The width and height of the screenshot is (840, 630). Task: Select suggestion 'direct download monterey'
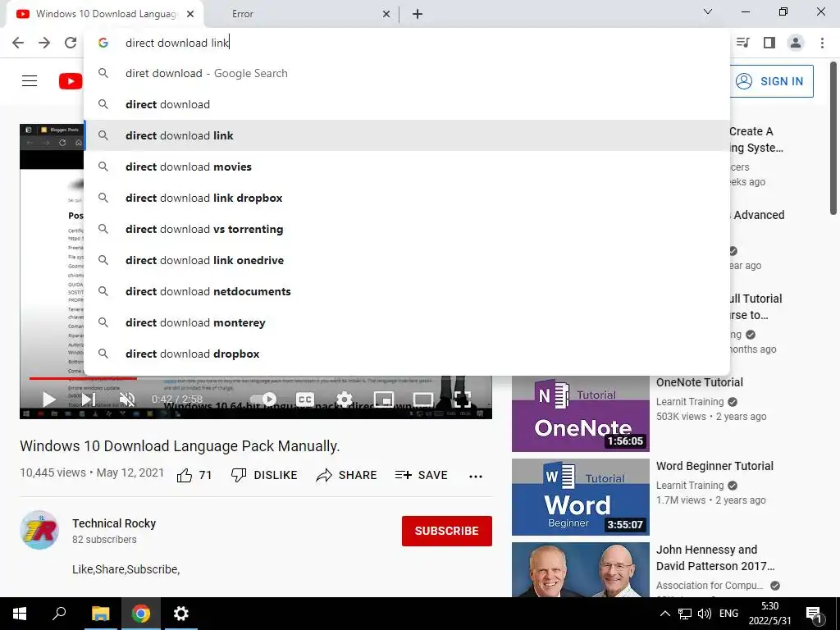[x=407, y=322]
